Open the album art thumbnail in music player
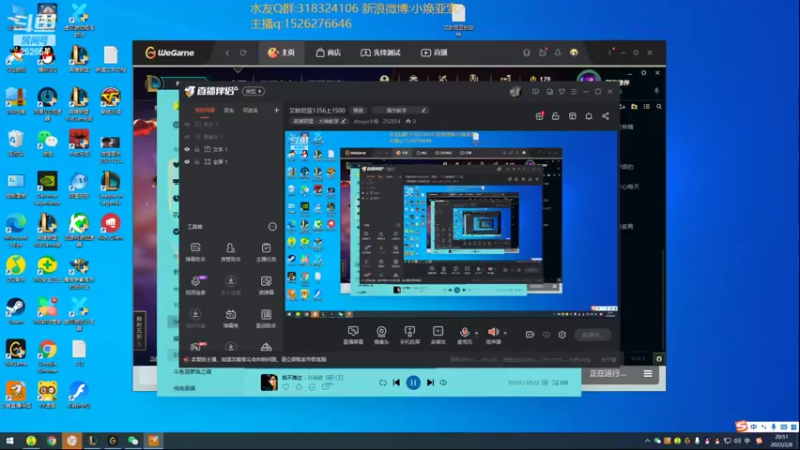 click(x=269, y=382)
